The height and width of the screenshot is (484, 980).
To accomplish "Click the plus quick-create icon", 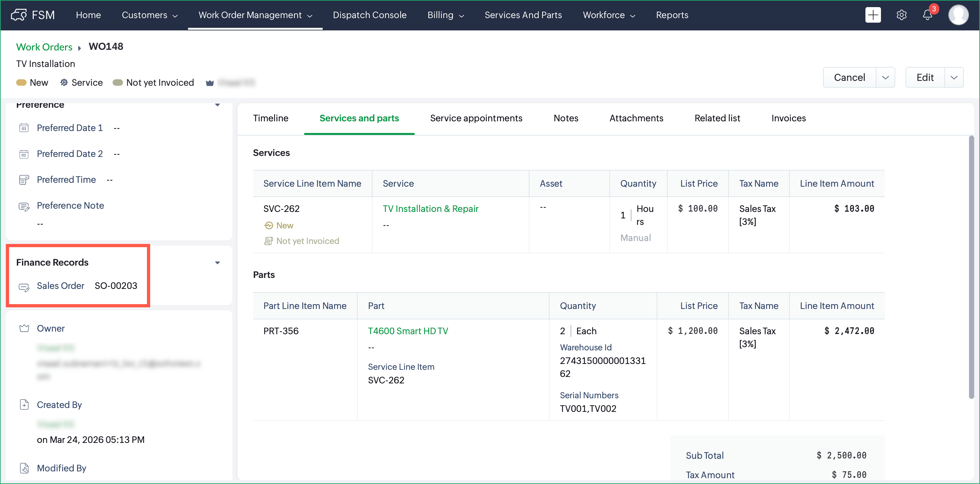I will [x=873, y=15].
